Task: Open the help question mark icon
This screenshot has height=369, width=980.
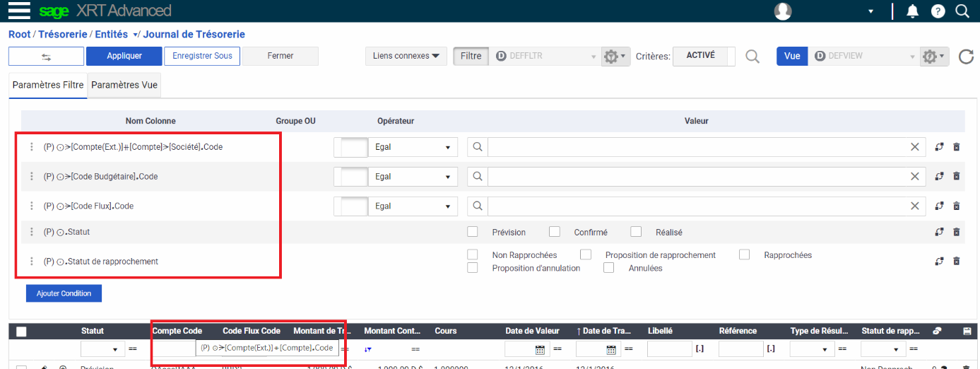Action: (x=938, y=11)
